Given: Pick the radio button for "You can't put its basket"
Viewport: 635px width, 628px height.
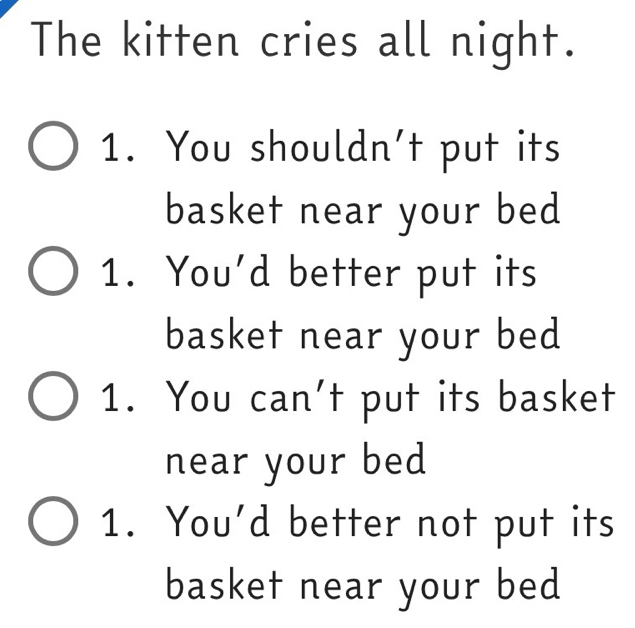Looking at the screenshot, I should (x=52, y=397).
